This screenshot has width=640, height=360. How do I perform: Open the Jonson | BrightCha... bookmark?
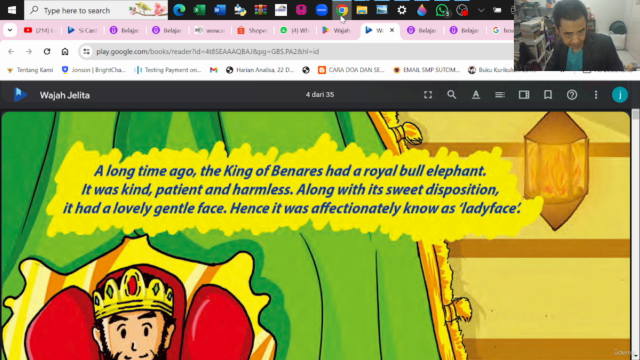pyautogui.click(x=94, y=70)
